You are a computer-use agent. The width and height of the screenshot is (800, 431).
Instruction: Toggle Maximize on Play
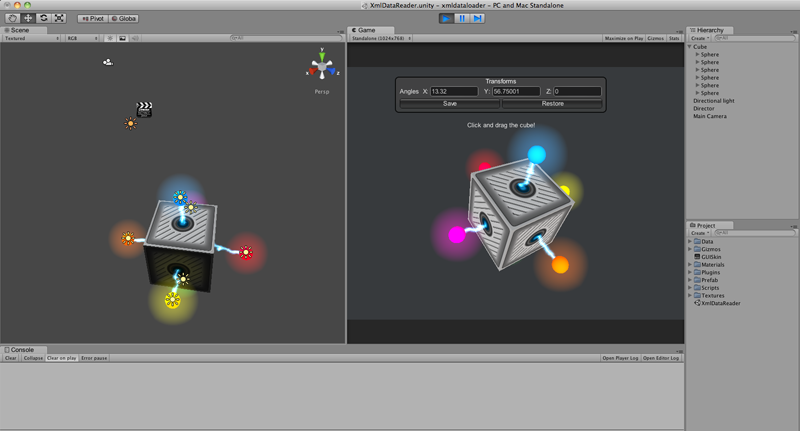[623, 38]
